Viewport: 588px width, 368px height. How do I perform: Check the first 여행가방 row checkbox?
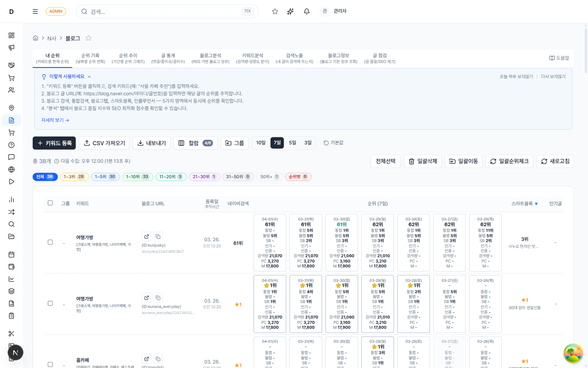click(x=50, y=242)
